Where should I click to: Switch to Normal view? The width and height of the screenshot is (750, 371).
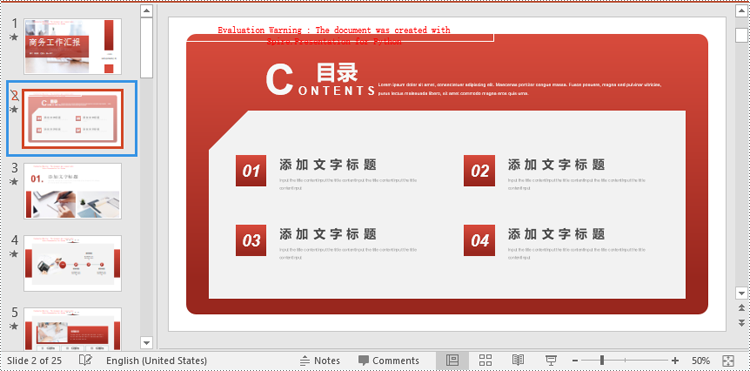click(x=452, y=360)
